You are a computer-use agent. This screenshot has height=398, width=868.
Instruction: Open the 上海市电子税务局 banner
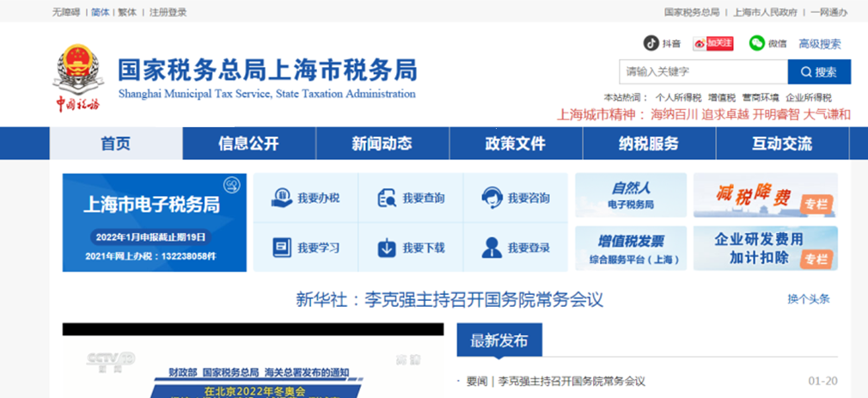pos(155,223)
